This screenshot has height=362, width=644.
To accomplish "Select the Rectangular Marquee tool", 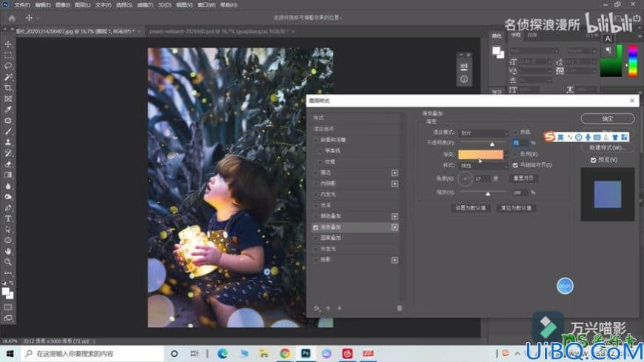I will click(x=8, y=55).
